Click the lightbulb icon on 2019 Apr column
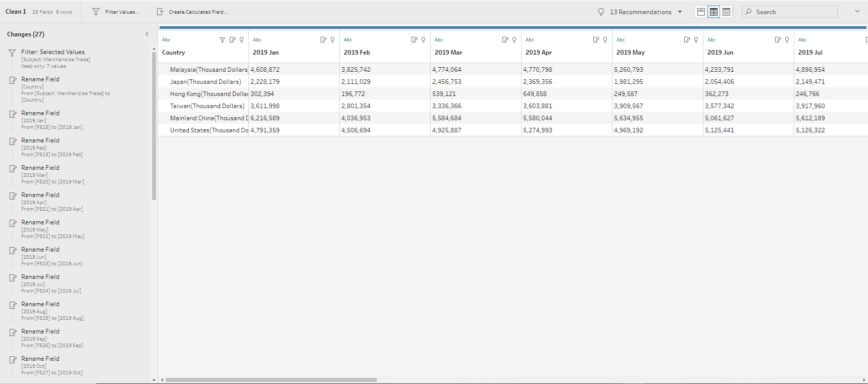 pyautogui.click(x=605, y=40)
